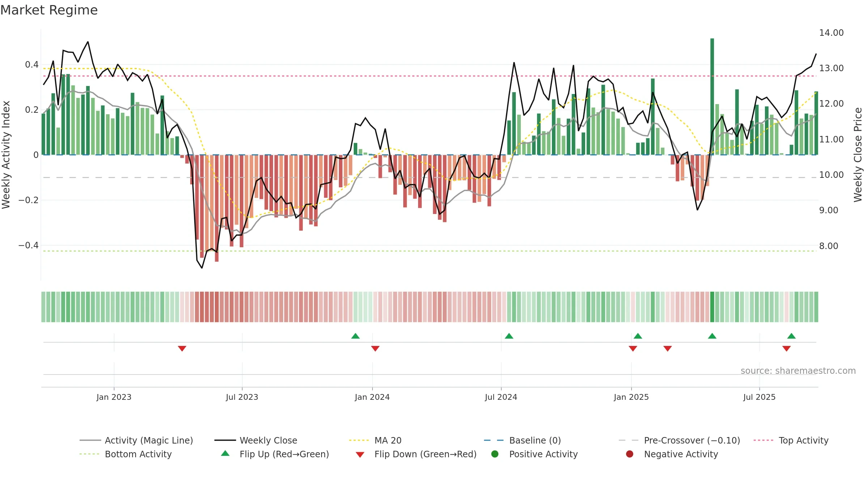Click the Negative Activity red circle icon

pos(630,454)
